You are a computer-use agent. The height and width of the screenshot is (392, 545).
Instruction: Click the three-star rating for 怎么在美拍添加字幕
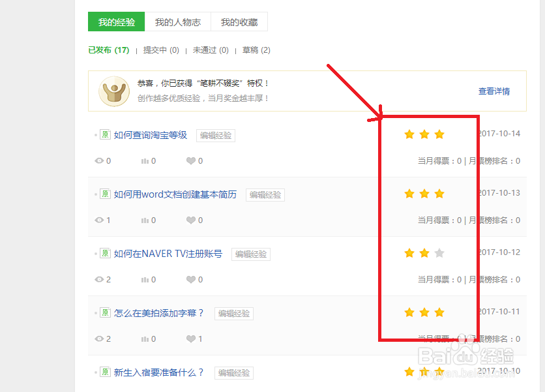click(424, 312)
